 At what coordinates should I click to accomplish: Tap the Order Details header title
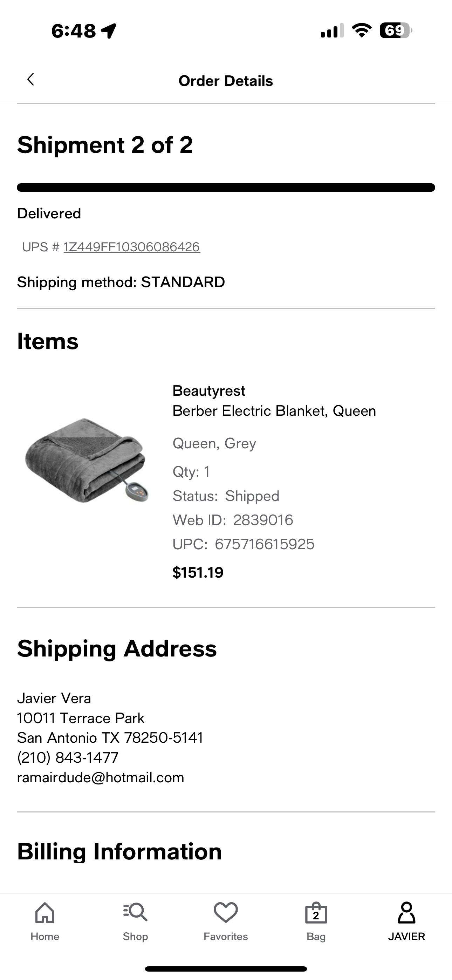tap(226, 81)
